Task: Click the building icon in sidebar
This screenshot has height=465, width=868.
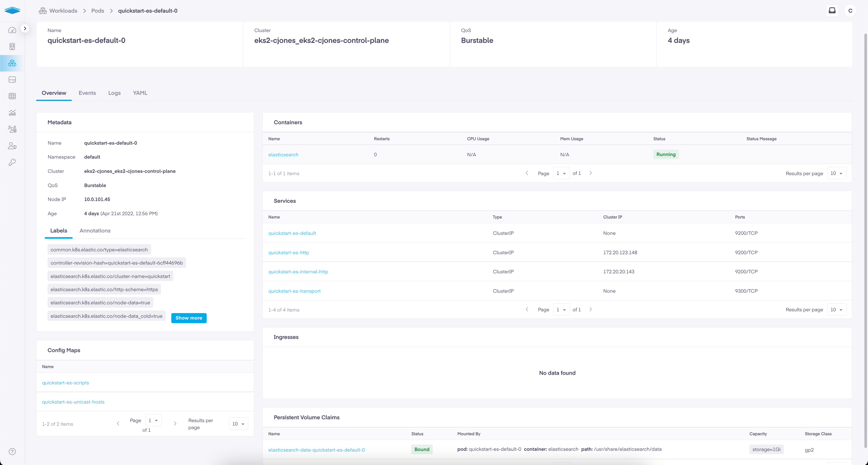Action: tap(12, 47)
